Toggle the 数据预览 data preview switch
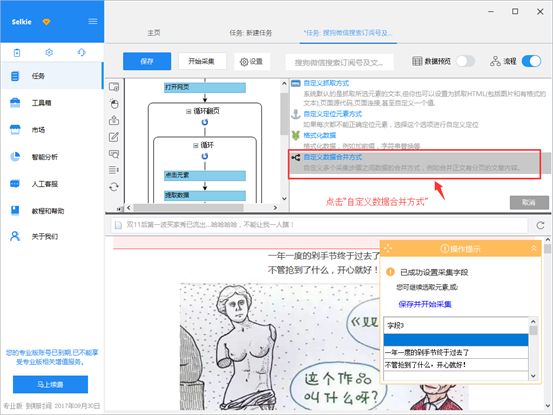Image resolution: width=553 pixels, height=415 pixels. coord(465,61)
